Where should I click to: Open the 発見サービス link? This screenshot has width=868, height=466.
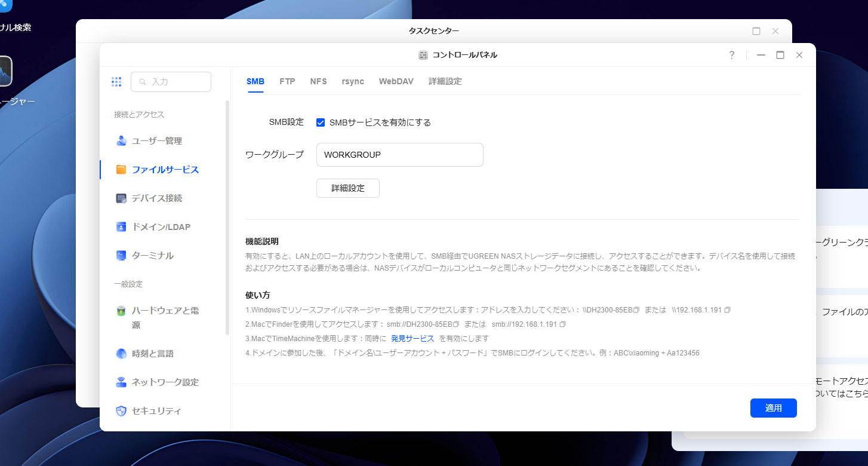(413, 338)
